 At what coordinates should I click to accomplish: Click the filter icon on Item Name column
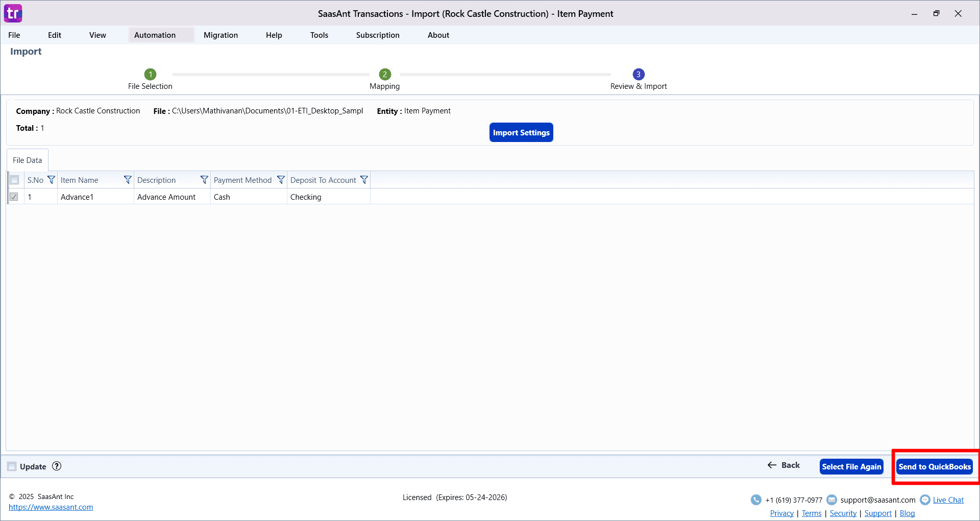127,180
